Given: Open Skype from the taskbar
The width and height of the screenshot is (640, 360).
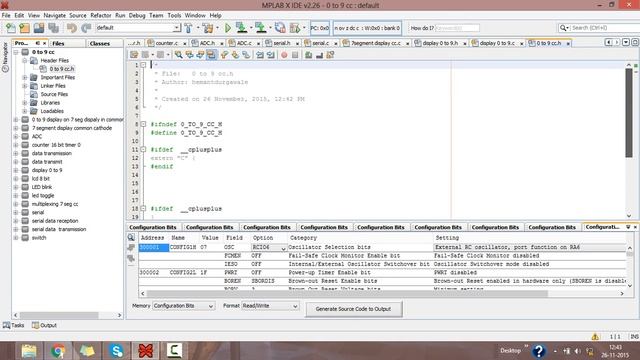Looking at the screenshot, I should (116, 351).
